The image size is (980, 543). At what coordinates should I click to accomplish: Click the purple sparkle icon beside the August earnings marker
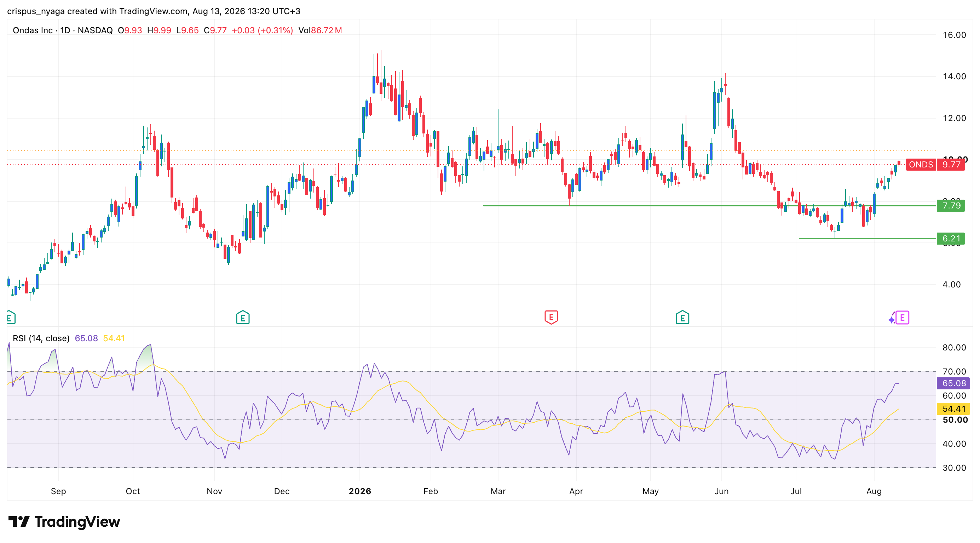892,320
